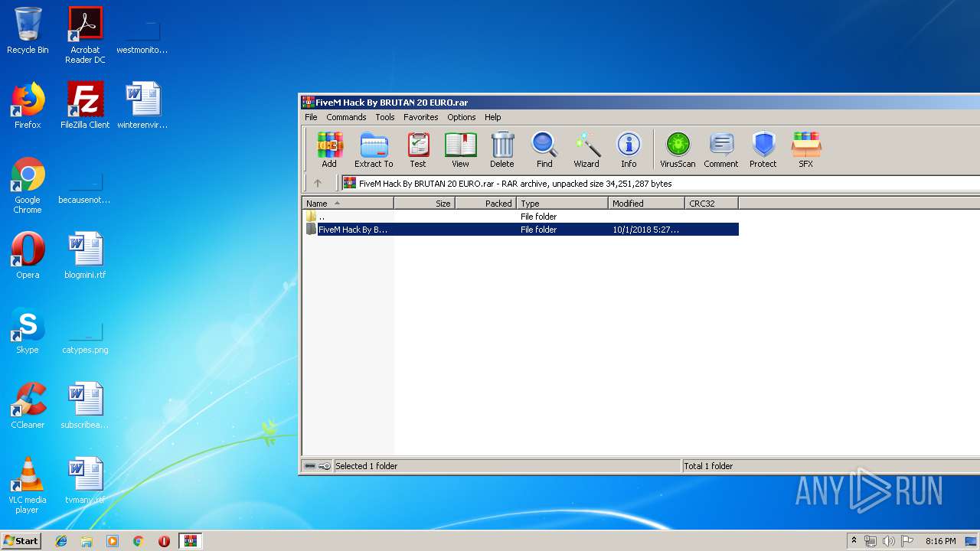
Task: Open the Options menu
Action: 462,117
